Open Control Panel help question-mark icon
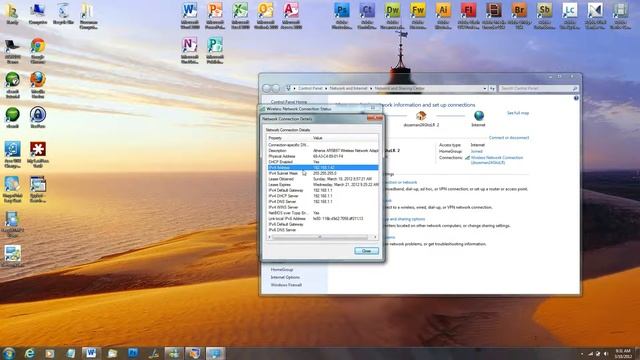 (x=576, y=98)
